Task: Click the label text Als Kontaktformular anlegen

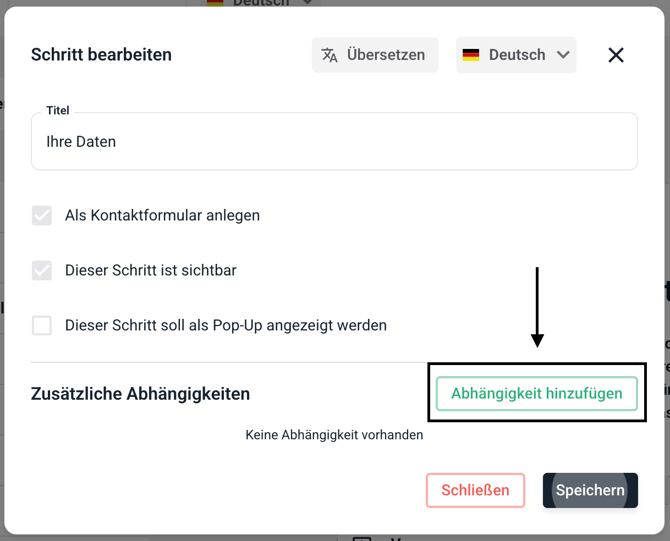Action: point(162,215)
